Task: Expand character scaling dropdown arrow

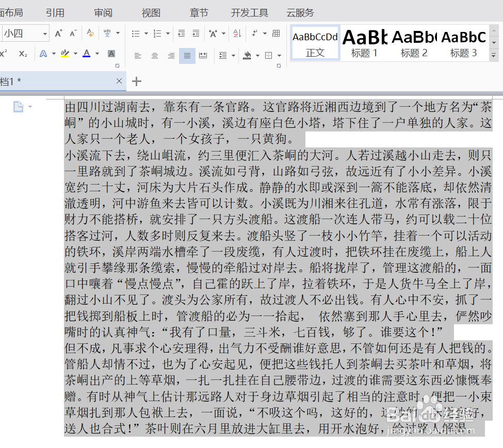Action: pyautogui.click(x=223, y=34)
